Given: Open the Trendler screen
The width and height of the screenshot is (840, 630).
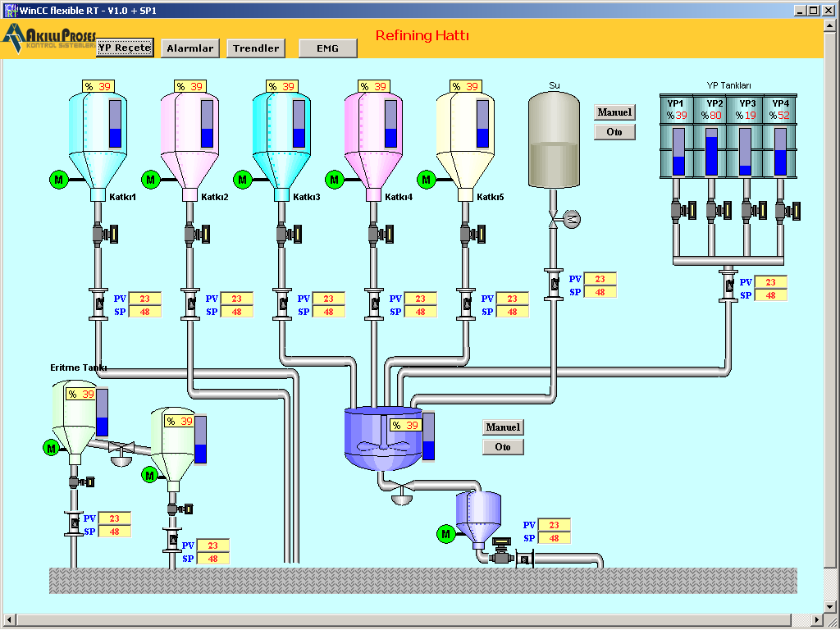Looking at the screenshot, I should [256, 48].
